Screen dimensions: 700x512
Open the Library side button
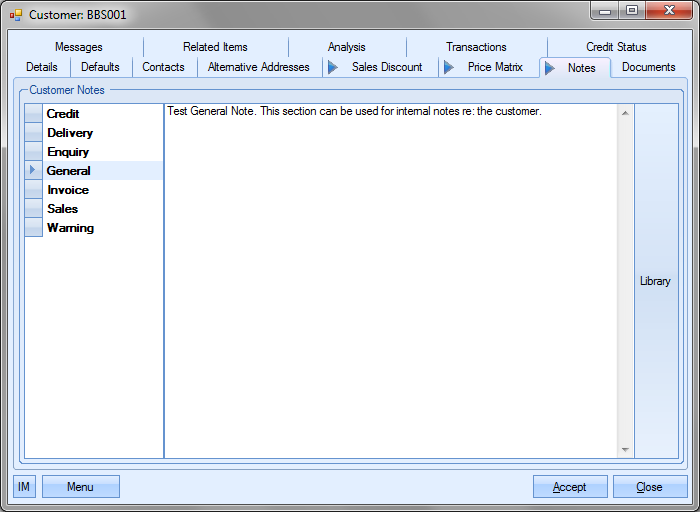[655, 281]
